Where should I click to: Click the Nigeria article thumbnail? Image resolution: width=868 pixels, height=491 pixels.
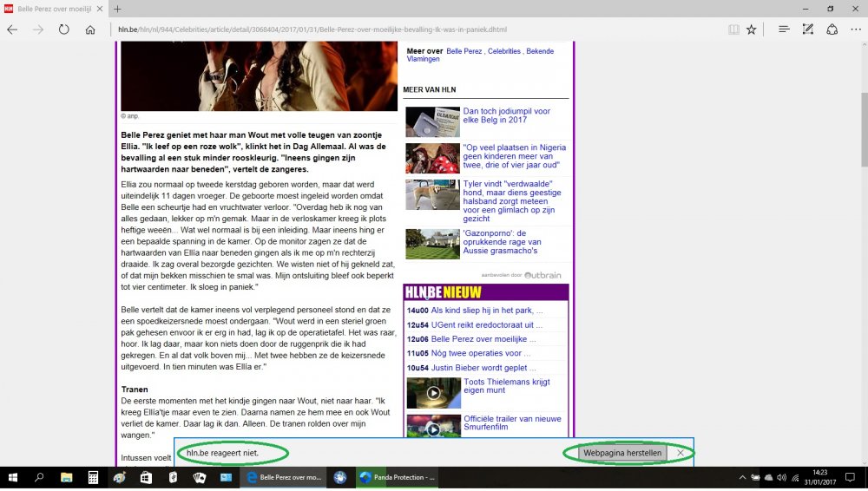coord(432,158)
